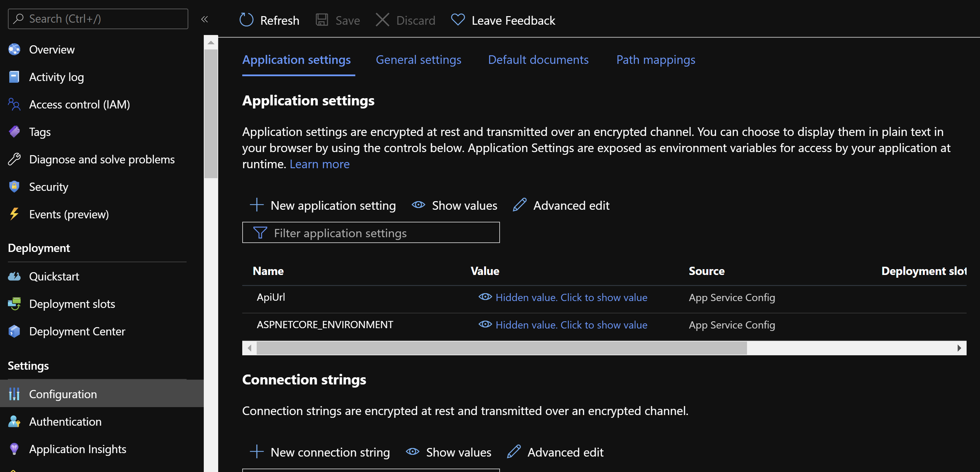Open Application Insights via its bulb icon
Screen dimensions: 980x472
14,449
